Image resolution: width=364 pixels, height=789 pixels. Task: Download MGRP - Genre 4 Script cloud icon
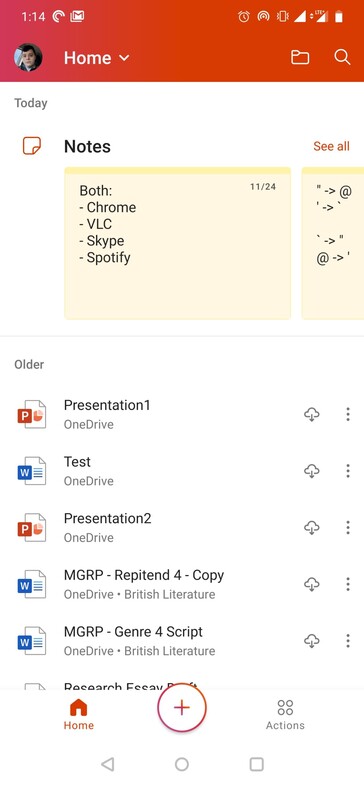pos(312,641)
